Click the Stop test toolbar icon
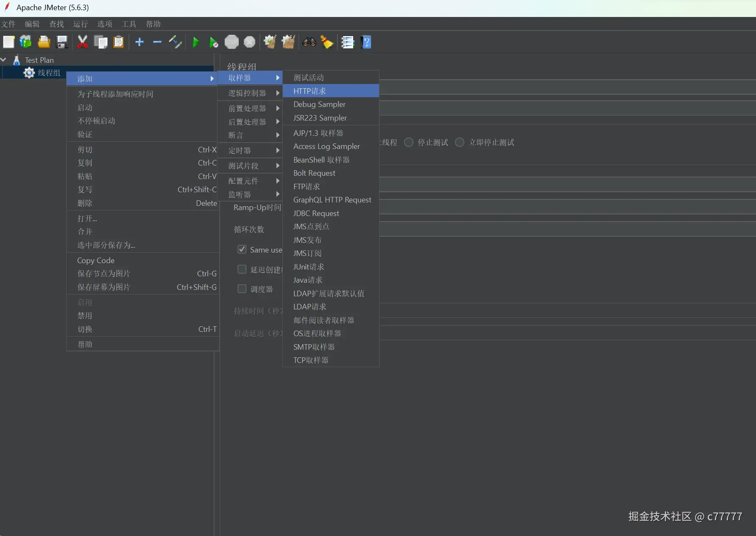 coord(232,42)
